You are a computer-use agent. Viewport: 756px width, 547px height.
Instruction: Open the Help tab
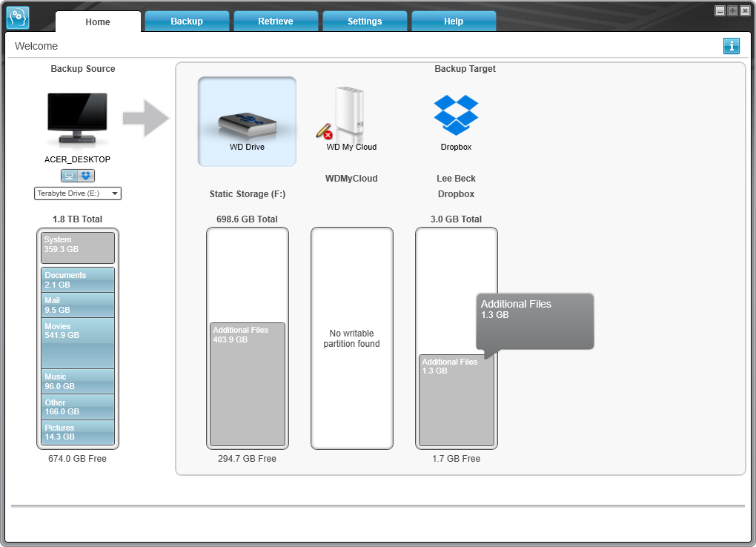click(453, 21)
